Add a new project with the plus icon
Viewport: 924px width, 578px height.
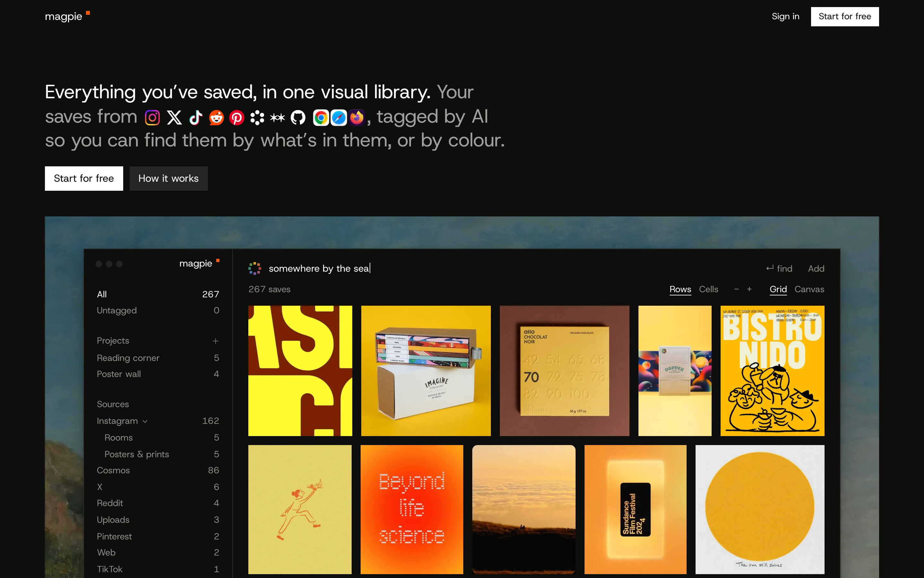coord(216,341)
